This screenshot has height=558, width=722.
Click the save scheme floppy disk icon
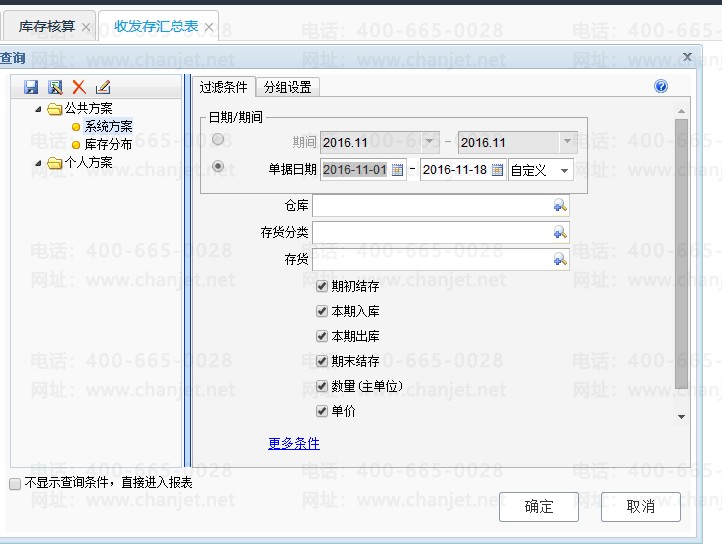pos(31,87)
